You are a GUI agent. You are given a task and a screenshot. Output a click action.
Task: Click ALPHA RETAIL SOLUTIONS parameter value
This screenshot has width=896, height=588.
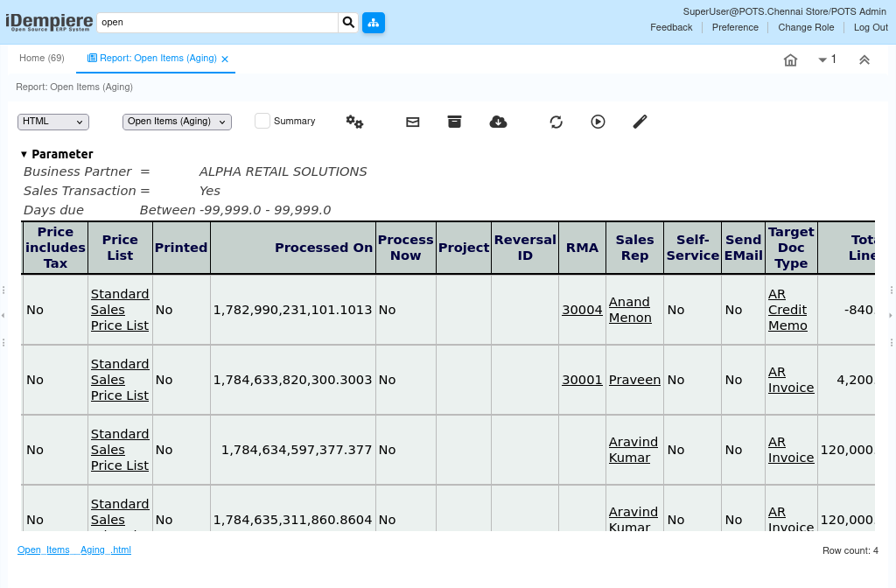pyautogui.click(x=283, y=171)
